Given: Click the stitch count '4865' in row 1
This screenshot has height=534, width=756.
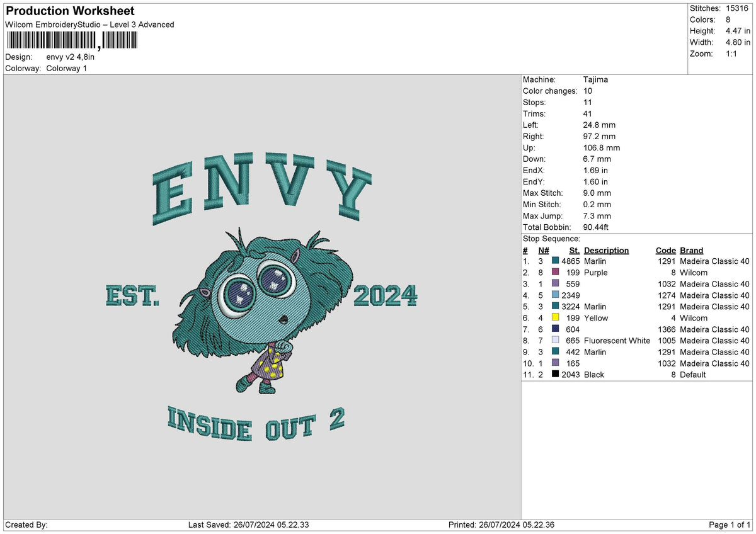Looking at the screenshot, I should 571,261.
